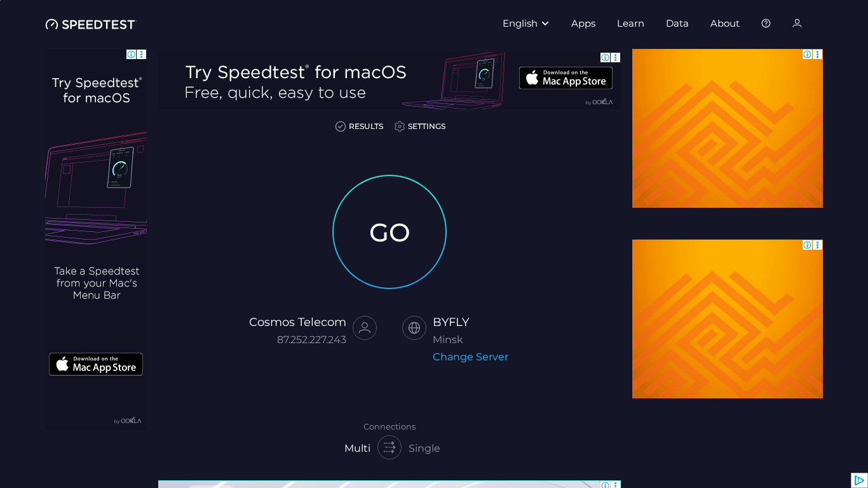Viewport: 868px width, 488px height.
Task: Open the Settings gear icon
Action: click(x=400, y=126)
